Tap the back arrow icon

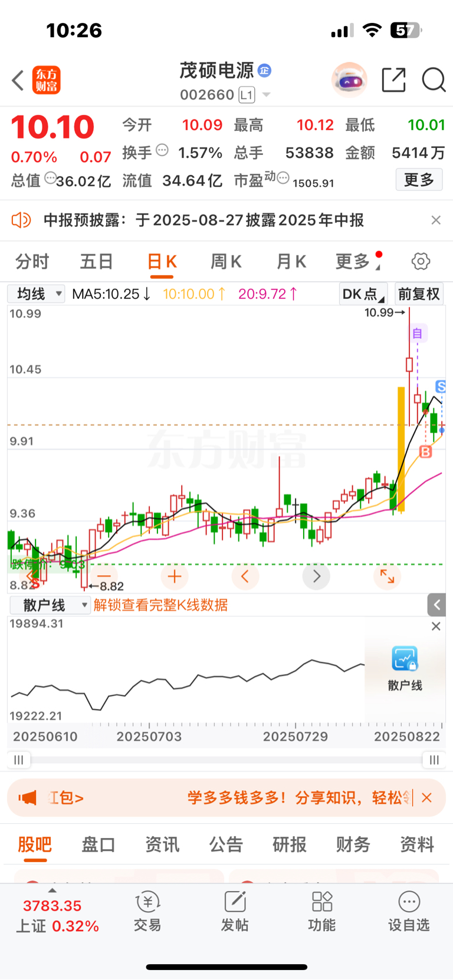point(18,80)
